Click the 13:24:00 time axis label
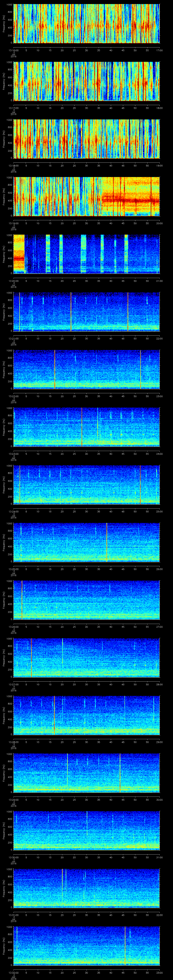 (x=13, y=511)
